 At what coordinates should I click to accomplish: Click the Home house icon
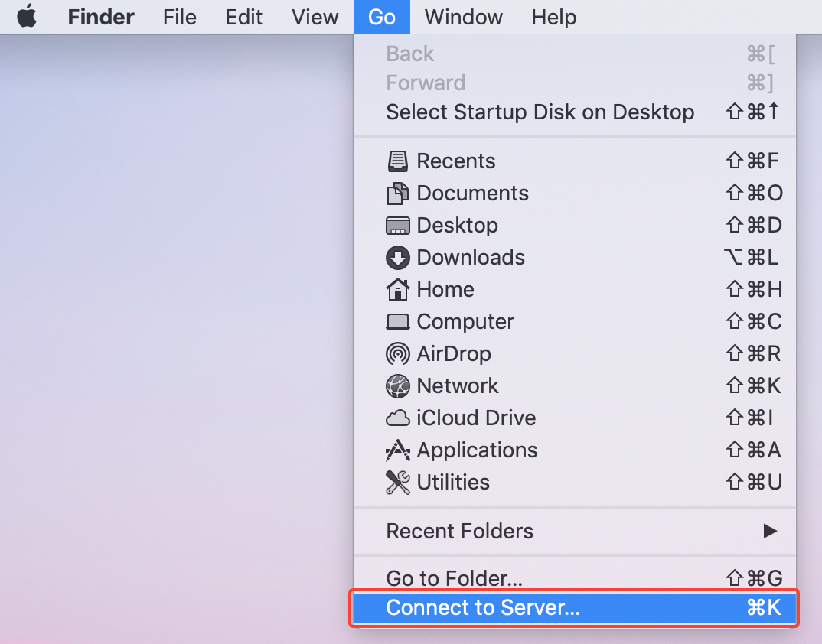[x=398, y=290]
